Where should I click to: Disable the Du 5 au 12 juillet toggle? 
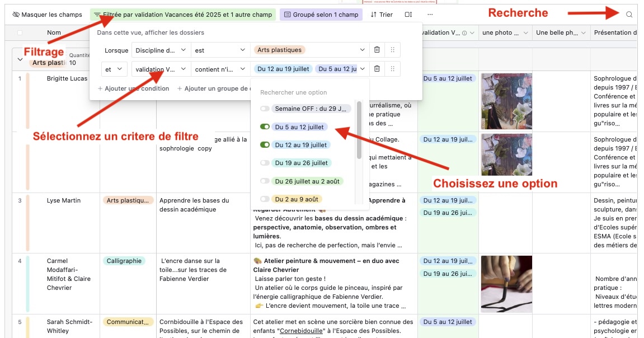[265, 127]
